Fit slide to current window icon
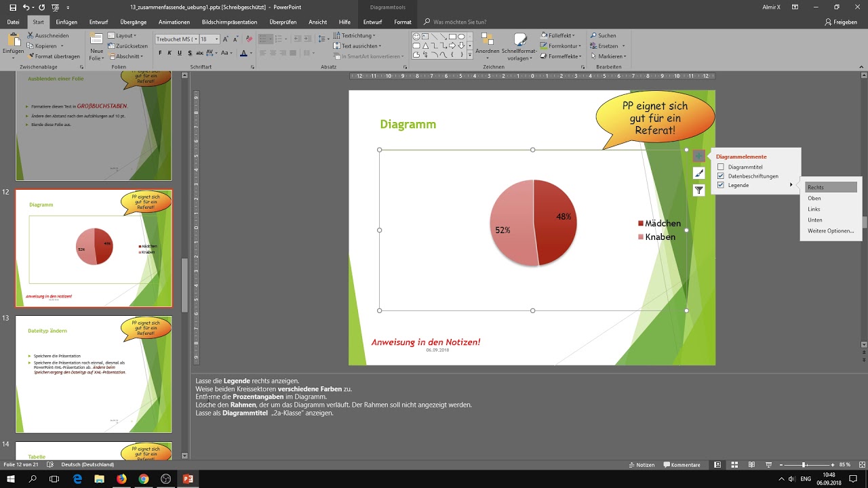Screen dimensions: 868x488 (x=861, y=465)
